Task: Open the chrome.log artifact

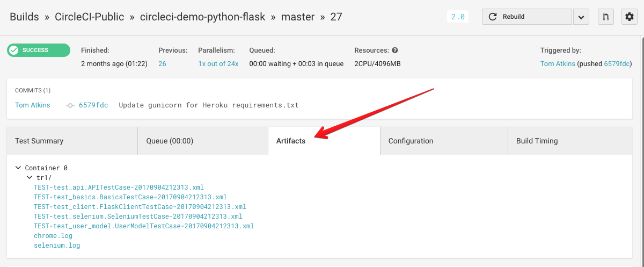Action: pyautogui.click(x=53, y=236)
